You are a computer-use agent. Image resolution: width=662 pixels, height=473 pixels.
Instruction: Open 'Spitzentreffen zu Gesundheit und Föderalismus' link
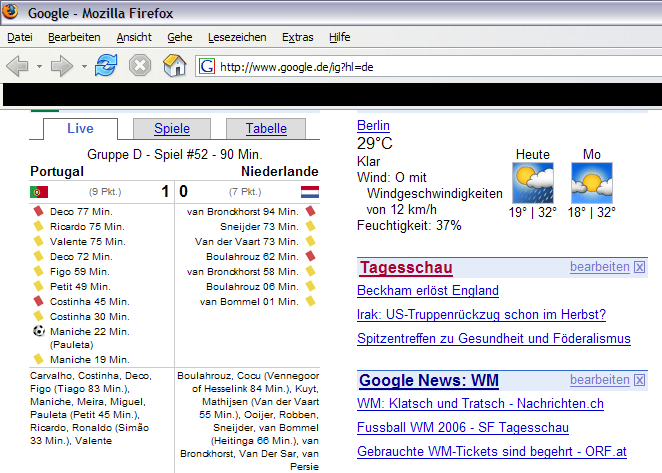coord(494,339)
